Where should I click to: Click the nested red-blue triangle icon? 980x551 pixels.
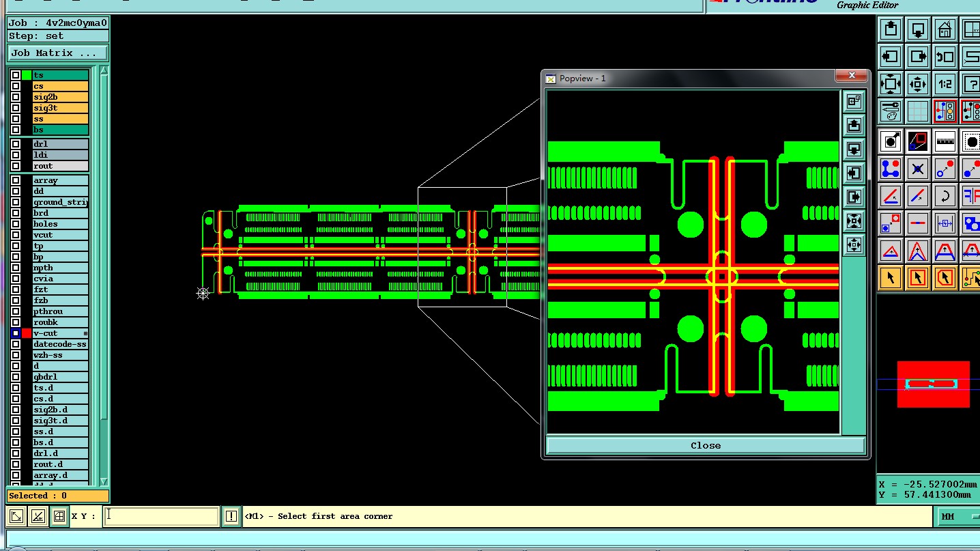pos(918,251)
